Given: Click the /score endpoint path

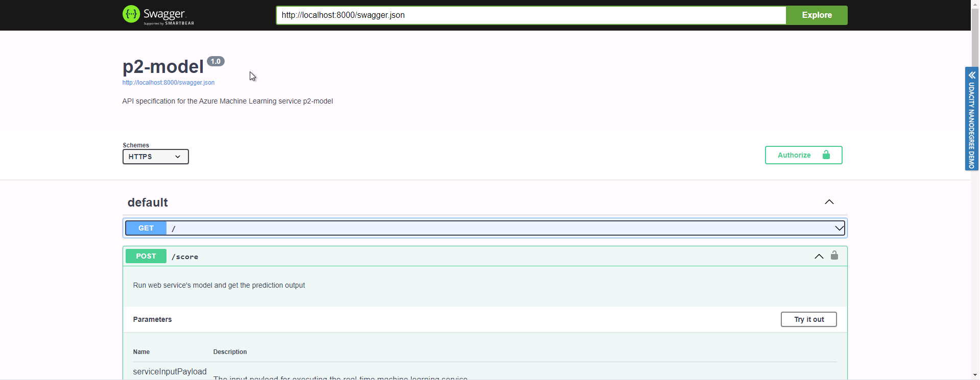Looking at the screenshot, I should (185, 257).
